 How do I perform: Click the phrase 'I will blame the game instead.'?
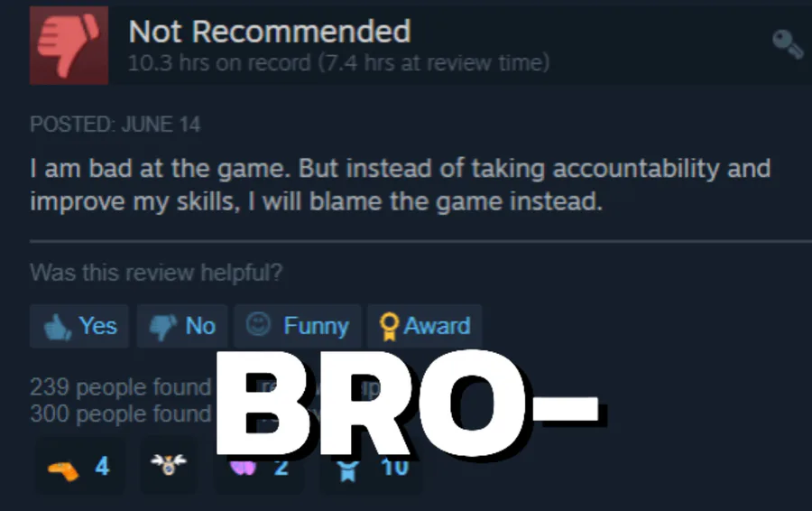pos(425,201)
